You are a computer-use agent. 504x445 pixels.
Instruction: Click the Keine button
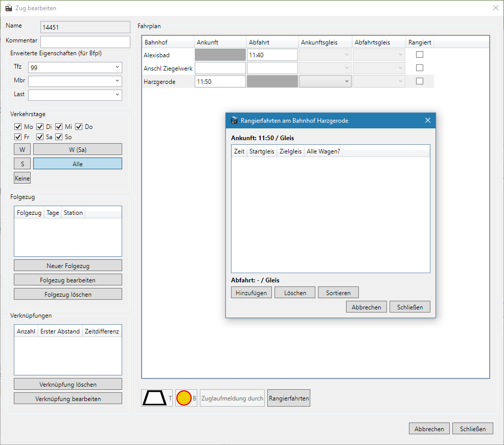tap(22, 178)
